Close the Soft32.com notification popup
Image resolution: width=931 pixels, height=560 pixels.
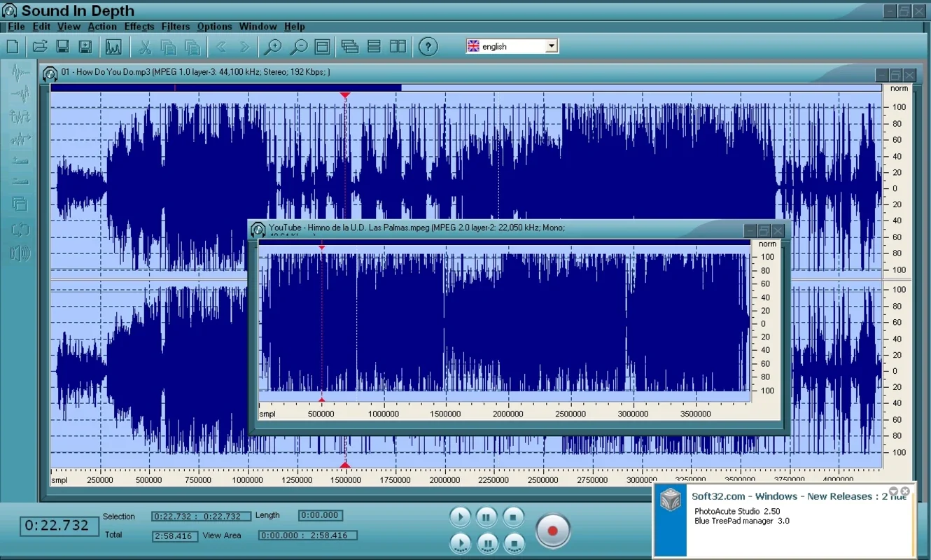(905, 491)
